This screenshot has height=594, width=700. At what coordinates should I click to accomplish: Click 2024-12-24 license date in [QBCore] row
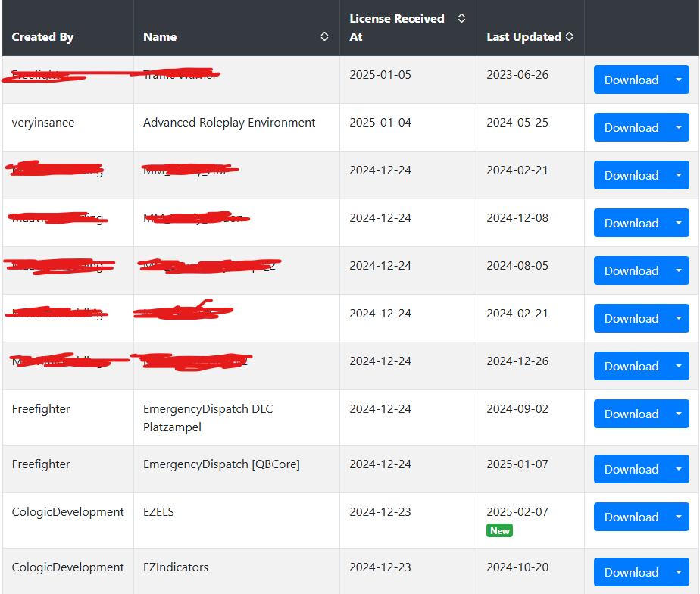click(x=380, y=464)
